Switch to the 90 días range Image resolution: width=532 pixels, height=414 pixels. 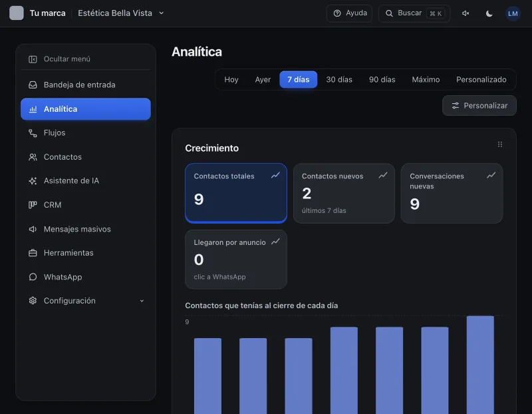[x=382, y=79]
